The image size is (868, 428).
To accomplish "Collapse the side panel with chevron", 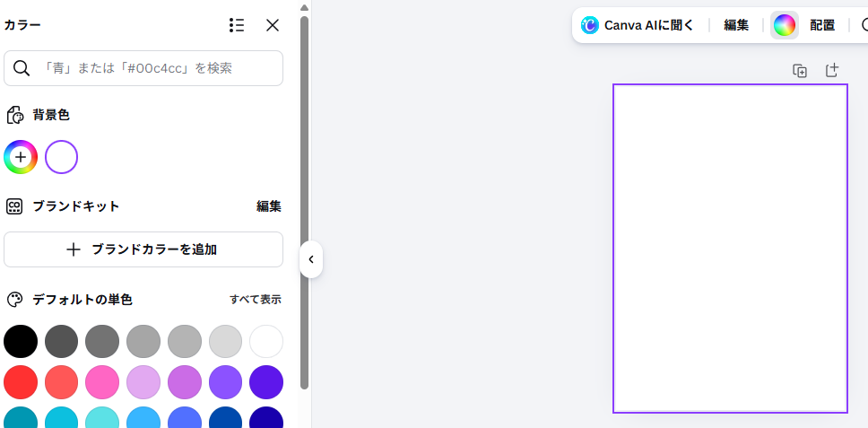I will pos(311,259).
